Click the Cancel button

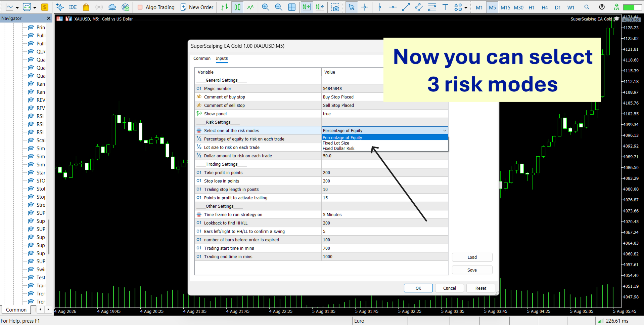(x=449, y=288)
